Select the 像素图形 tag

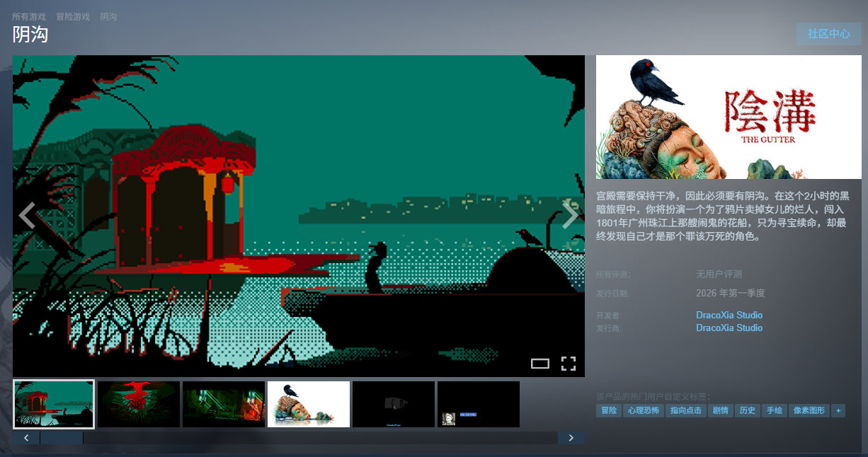[x=811, y=410]
